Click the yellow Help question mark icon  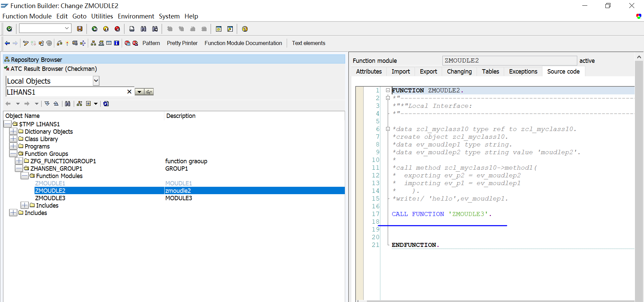(245, 29)
